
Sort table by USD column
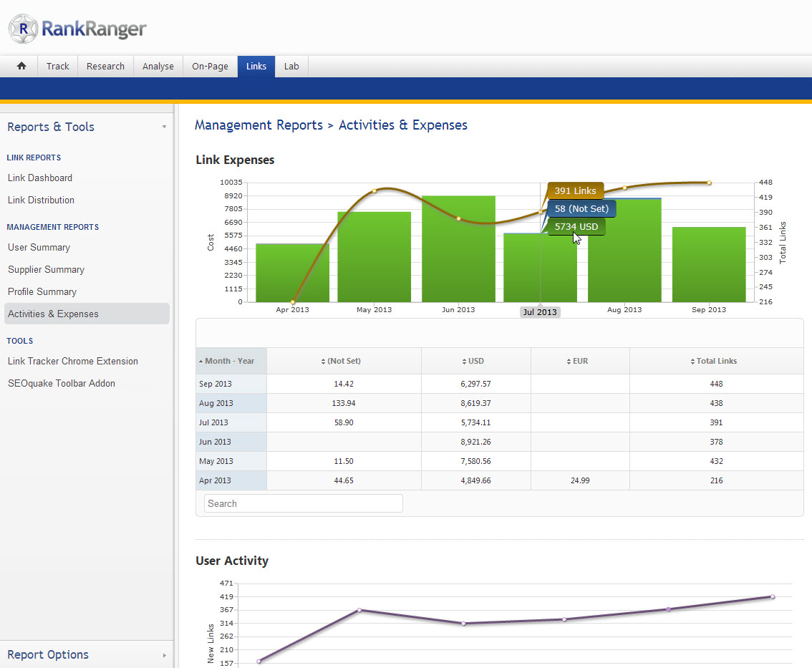475,361
